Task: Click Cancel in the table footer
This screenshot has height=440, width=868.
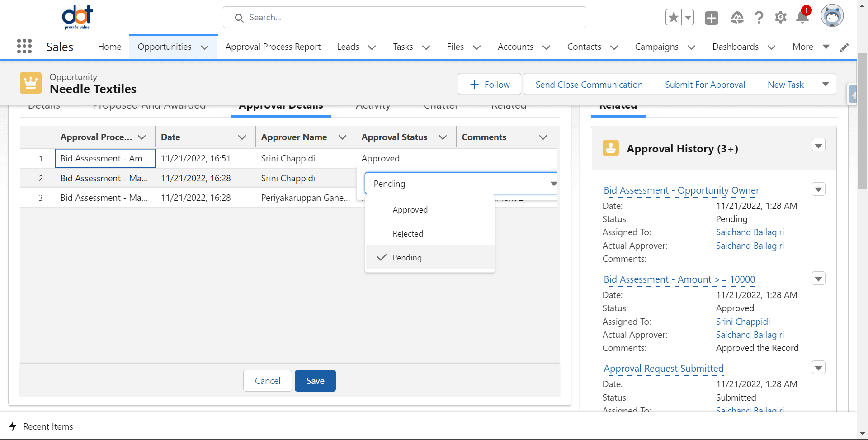Action: pyautogui.click(x=268, y=381)
